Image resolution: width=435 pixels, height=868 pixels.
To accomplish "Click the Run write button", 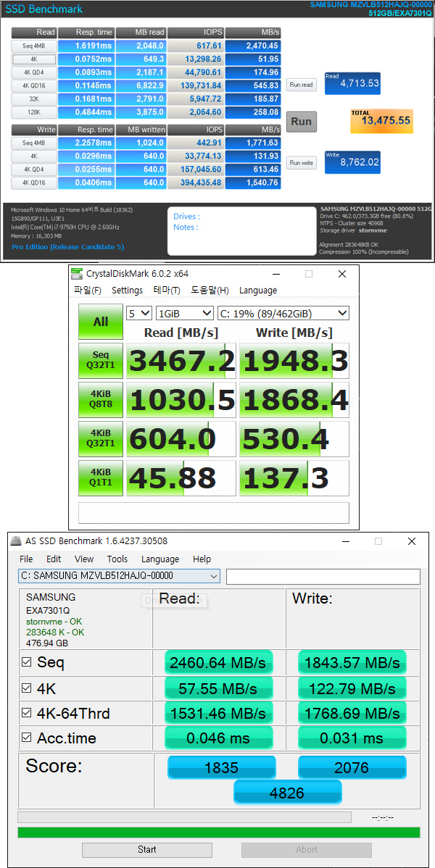I will coord(302,163).
